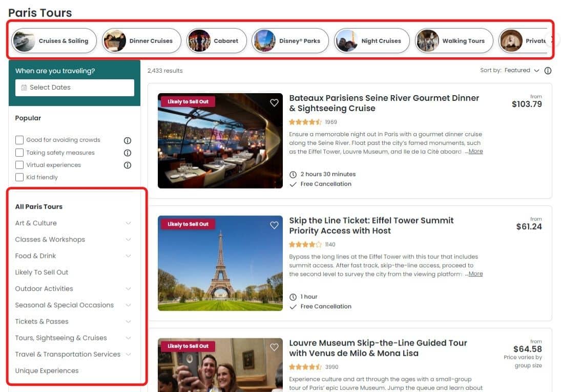Viewport: 561px width, 392px height.
Task: Click the Cruises & Sailing category thumbnail
Action: [24, 41]
